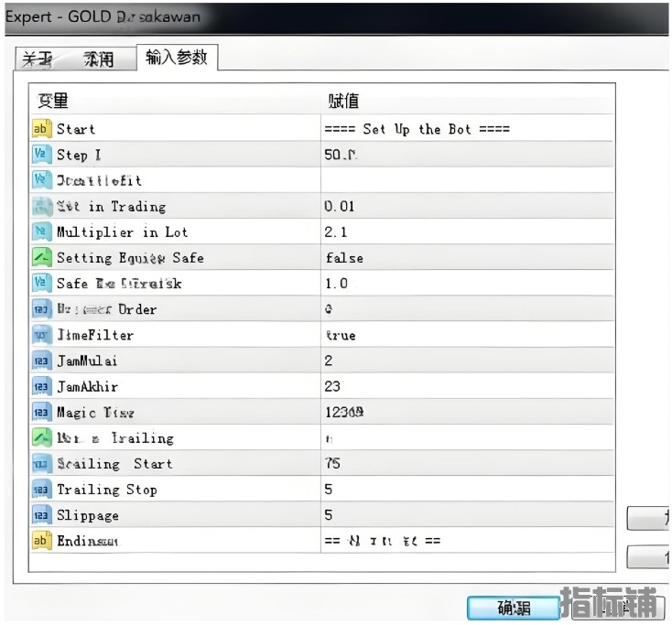This screenshot has width=672, height=625.
Task: Click the string icon beside Start
Action: [x=41, y=129]
